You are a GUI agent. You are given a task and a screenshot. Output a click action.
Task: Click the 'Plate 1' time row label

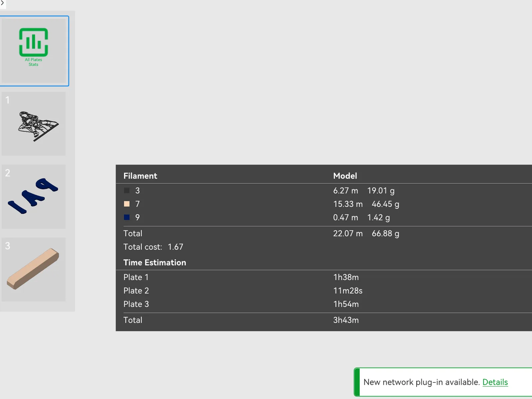click(x=136, y=277)
